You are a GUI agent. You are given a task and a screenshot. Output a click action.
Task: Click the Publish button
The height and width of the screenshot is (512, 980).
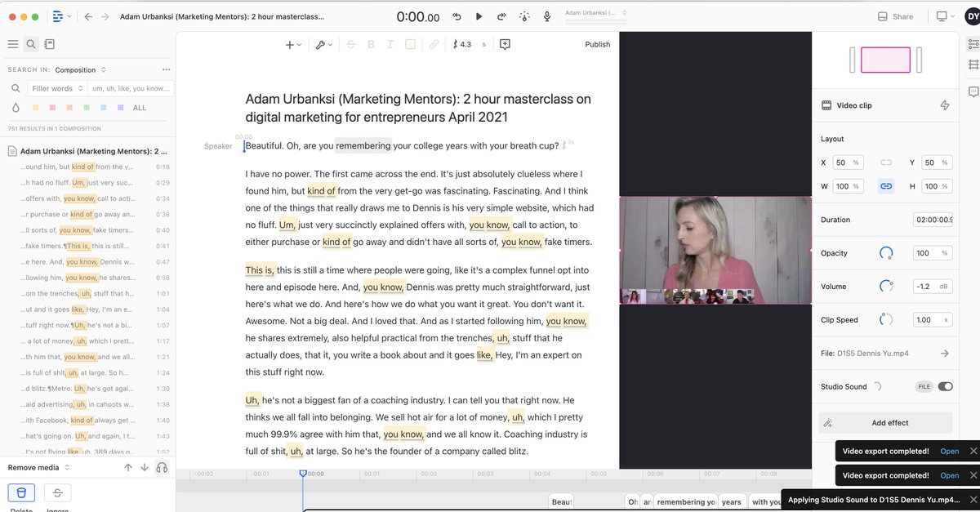[x=598, y=44]
